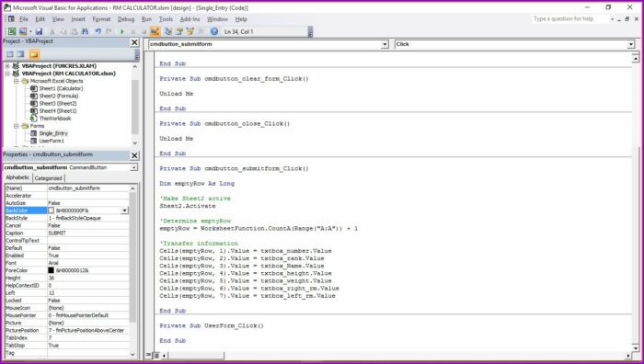Open the BackColor value dropdown arrow
Screen dimensions: 644x364
click(x=124, y=210)
